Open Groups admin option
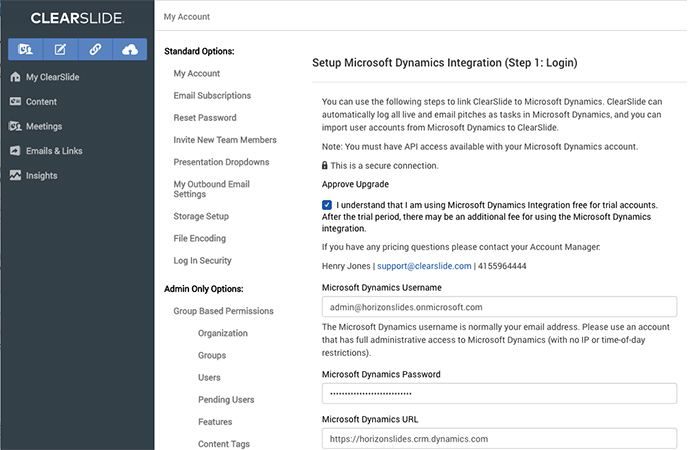This screenshot has width=700, height=450. tap(212, 355)
